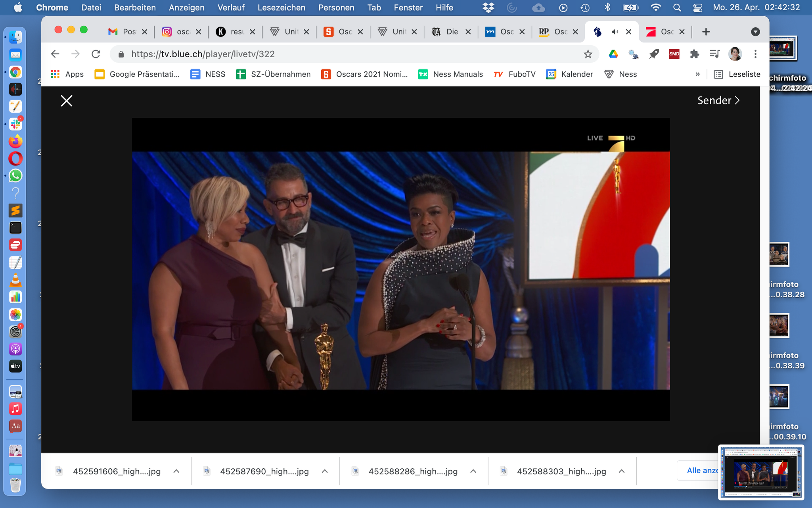Open the Google Drive extension icon
The width and height of the screenshot is (812, 508).
point(613,54)
